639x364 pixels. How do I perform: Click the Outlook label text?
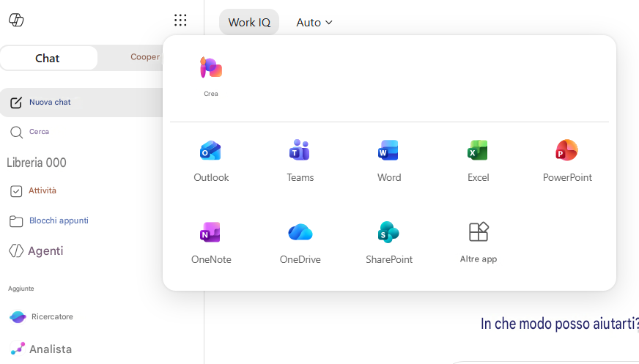pos(211,177)
